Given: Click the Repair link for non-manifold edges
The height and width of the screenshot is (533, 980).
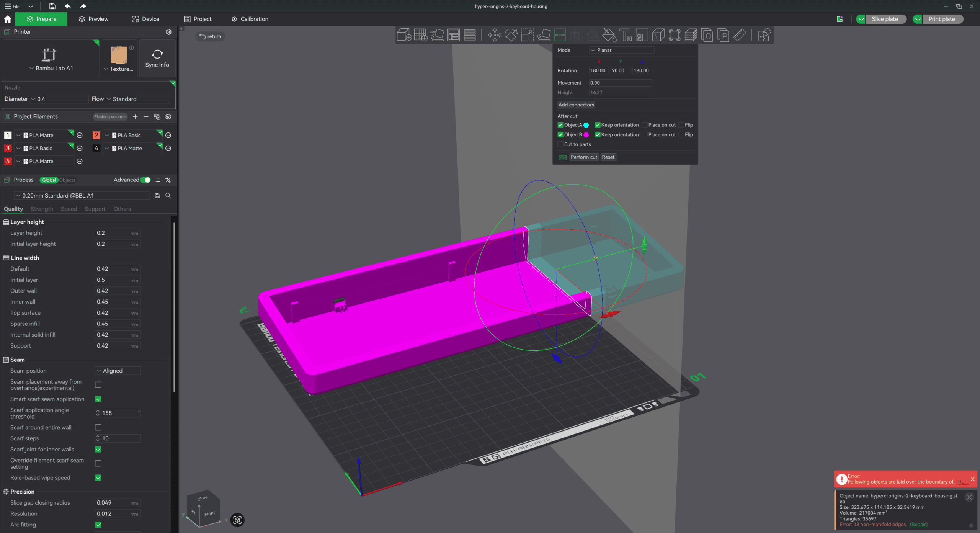Looking at the screenshot, I should click(918, 525).
